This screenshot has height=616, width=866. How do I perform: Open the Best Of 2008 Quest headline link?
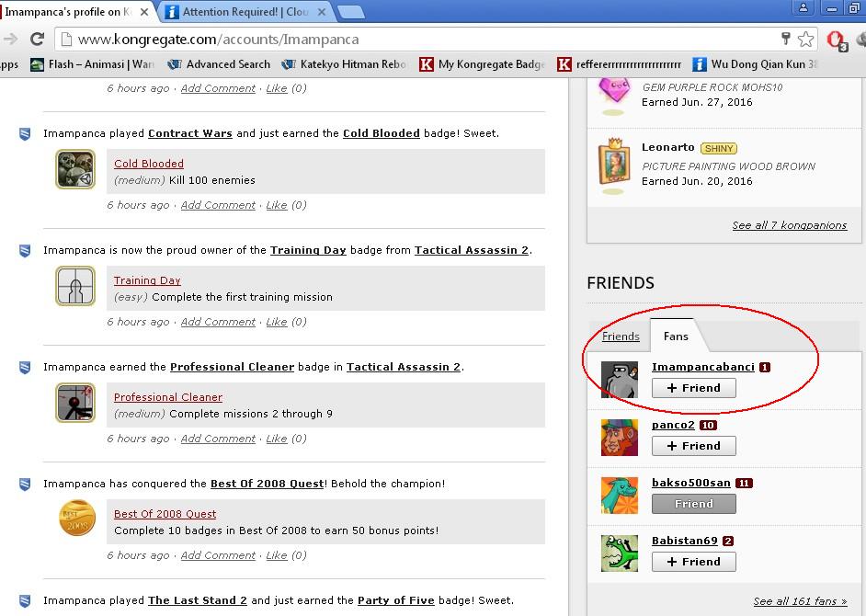click(267, 484)
